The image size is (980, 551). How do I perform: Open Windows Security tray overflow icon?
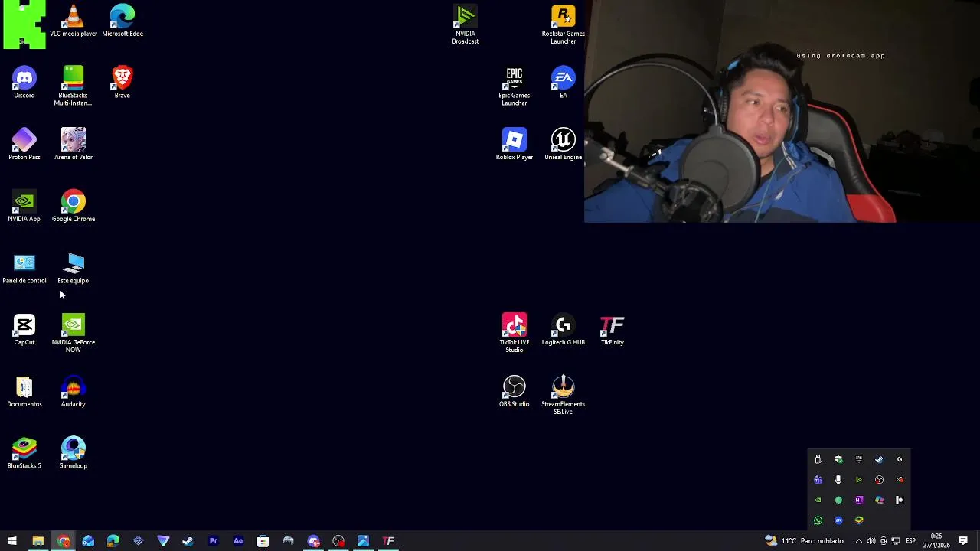838,459
